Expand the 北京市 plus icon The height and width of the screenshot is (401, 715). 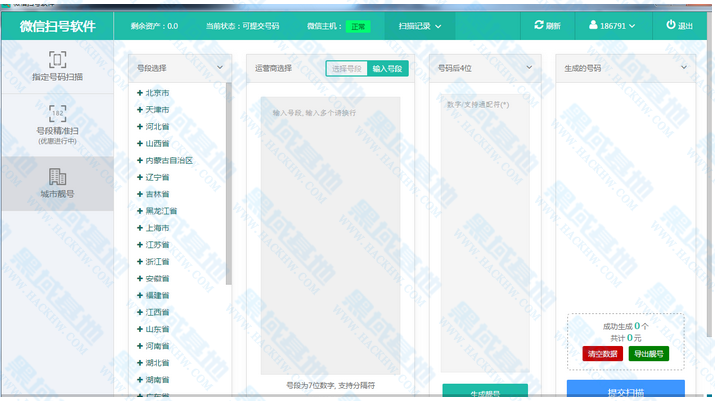[140, 93]
